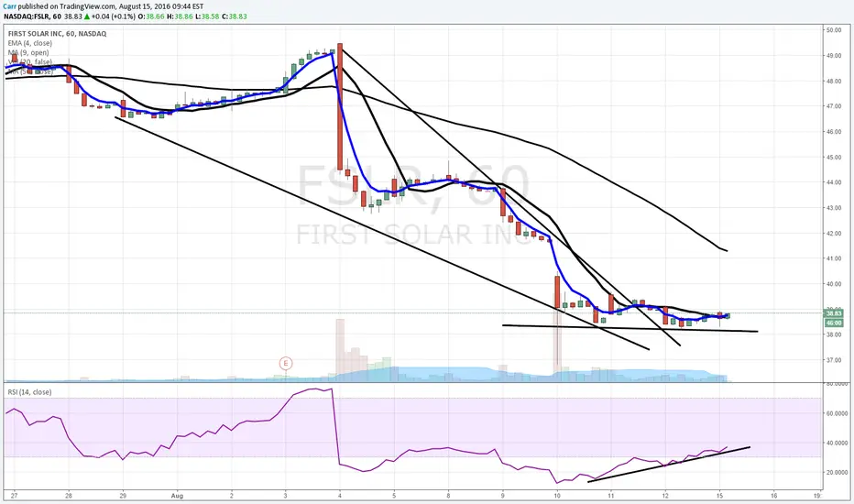Click the 'NASDAQ:FSLR, 60' symbol text
The width and height of the screenshot is (854, 504).
click(33, 16)
